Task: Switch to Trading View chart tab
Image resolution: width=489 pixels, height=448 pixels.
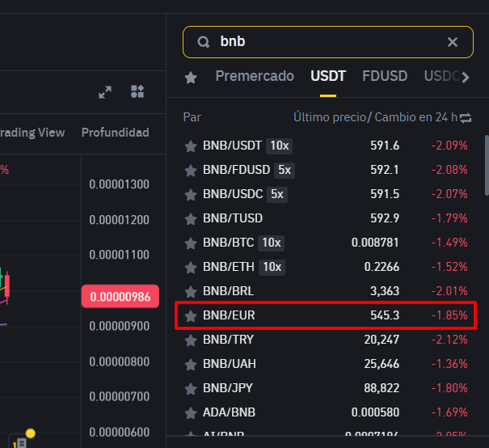Action: 32,133
